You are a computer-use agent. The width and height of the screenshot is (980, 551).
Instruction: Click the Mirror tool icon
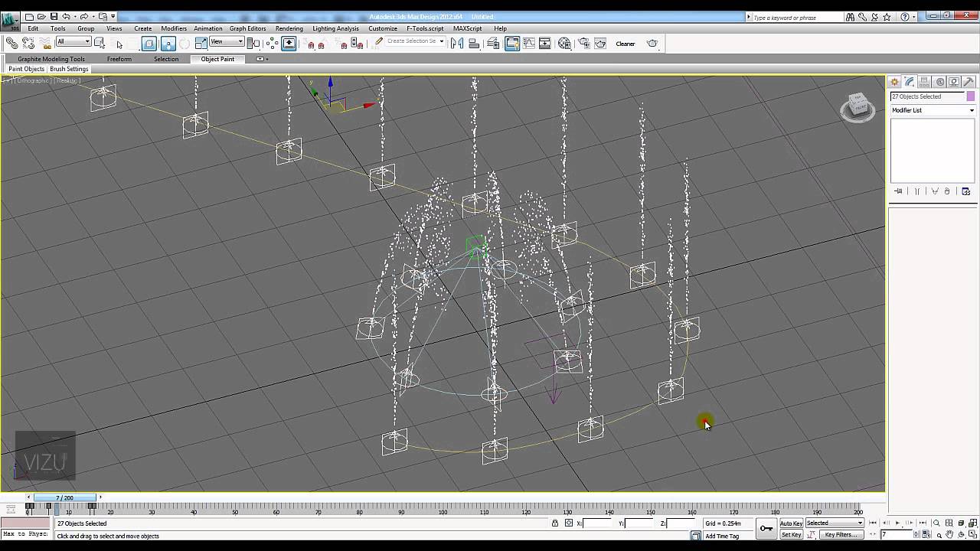(457, 44)
